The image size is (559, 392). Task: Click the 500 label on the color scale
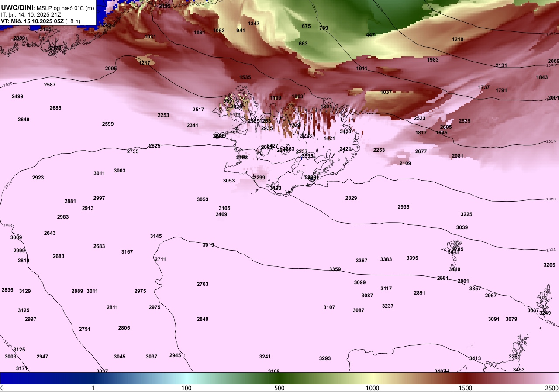click(x=279, y=388)
